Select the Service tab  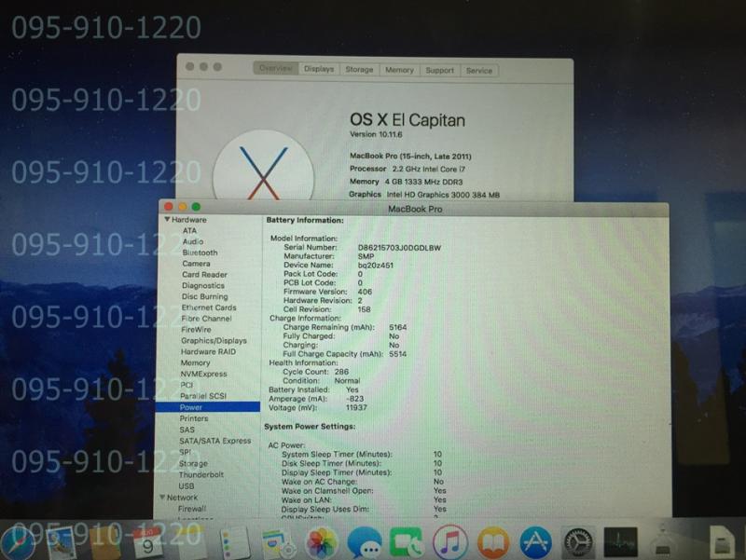pos(479,70)
